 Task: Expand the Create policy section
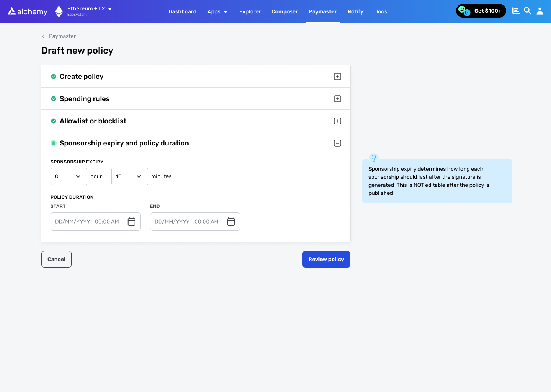[x=337, y=77]
